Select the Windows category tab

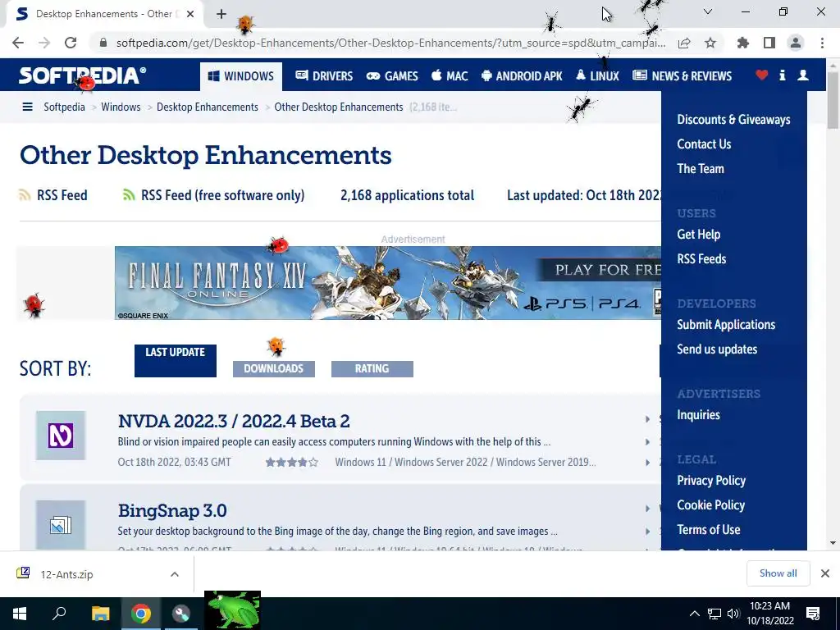pos(240,76)
